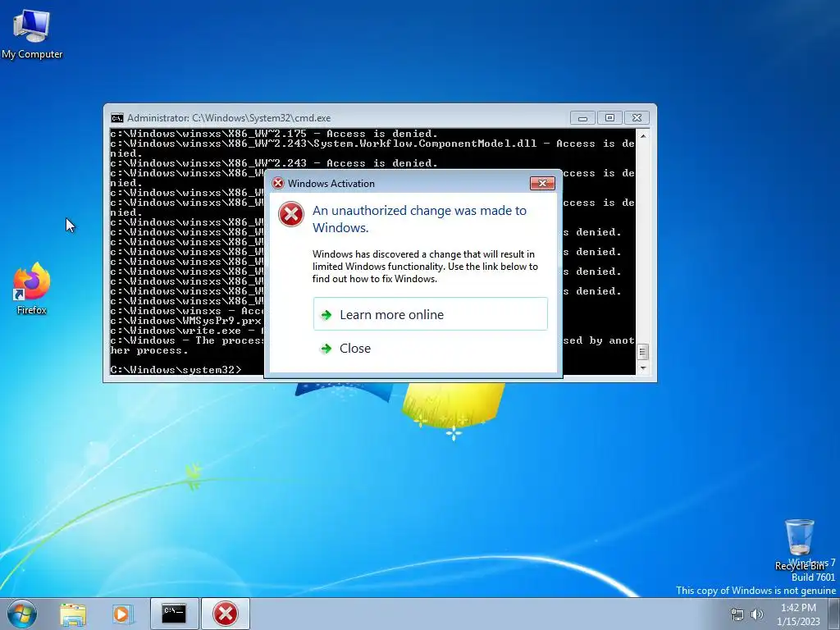
Task: Open the clock showing 1:42 PM
Action: (x=798, y=608)
